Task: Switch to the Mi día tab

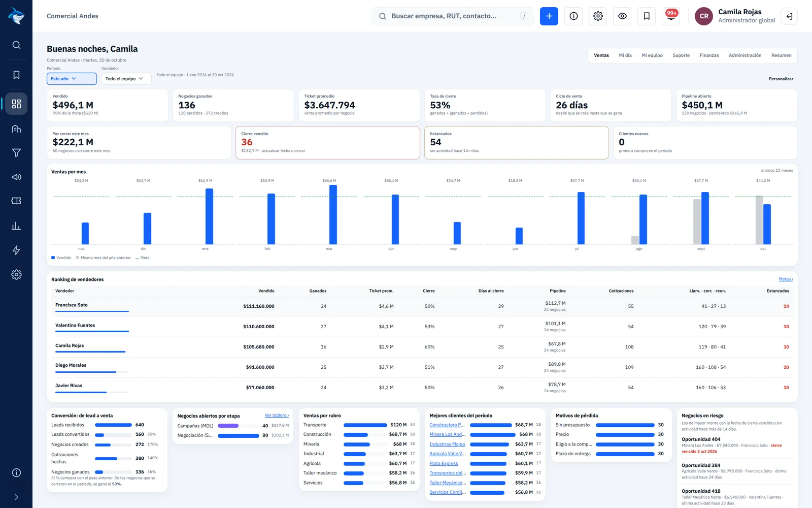Action: pyautogui.click(x=625, y=55)
